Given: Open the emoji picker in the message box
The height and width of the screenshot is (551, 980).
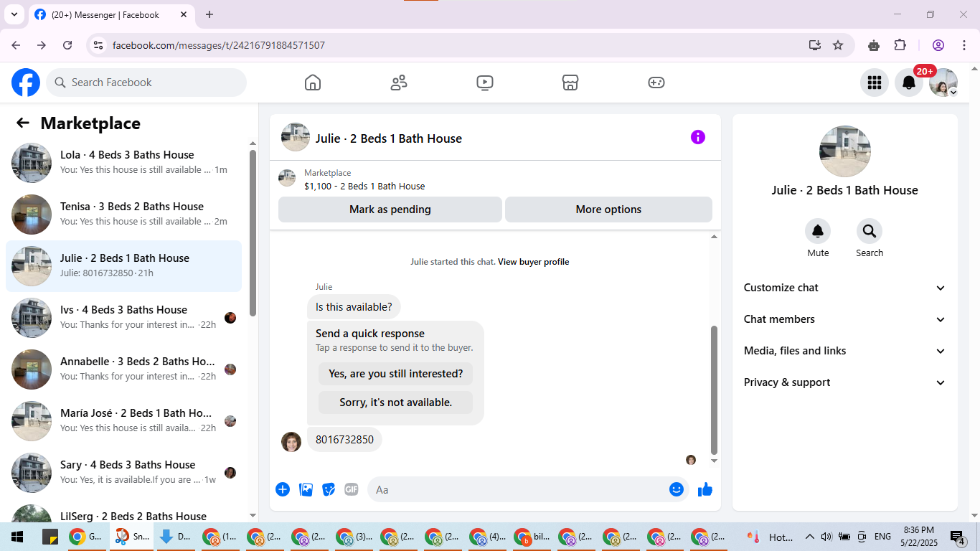Looking at the screenshot, I should 677,489.
